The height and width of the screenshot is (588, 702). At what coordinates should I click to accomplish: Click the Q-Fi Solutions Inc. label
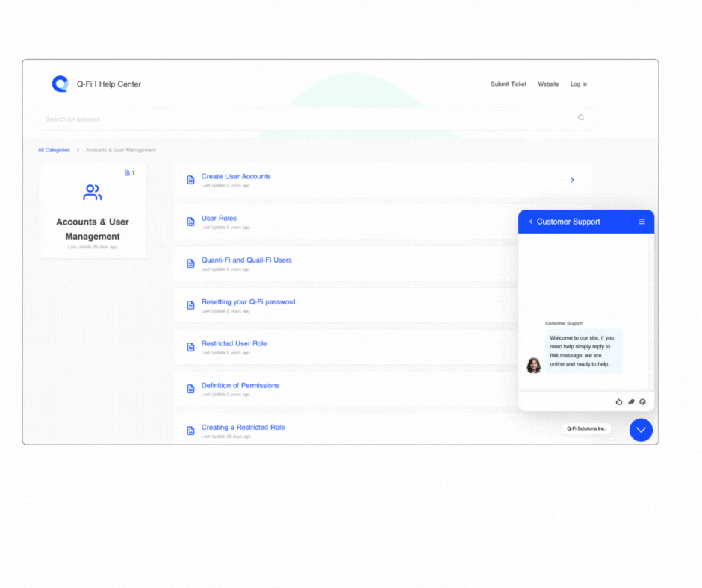(x=585, y=429)
